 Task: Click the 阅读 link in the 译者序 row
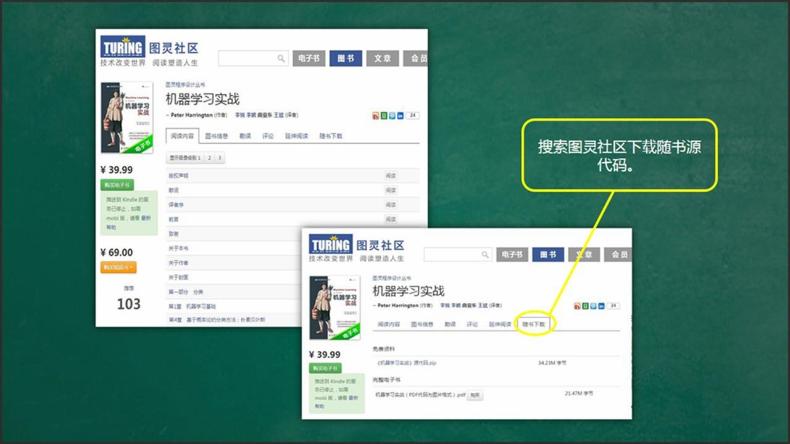coord(390,205)
